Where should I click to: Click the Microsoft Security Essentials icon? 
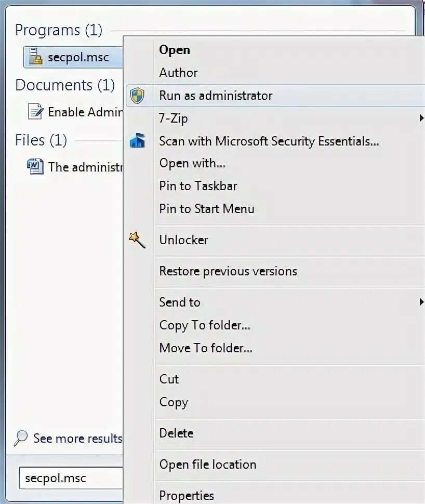(x=137, y=141)
